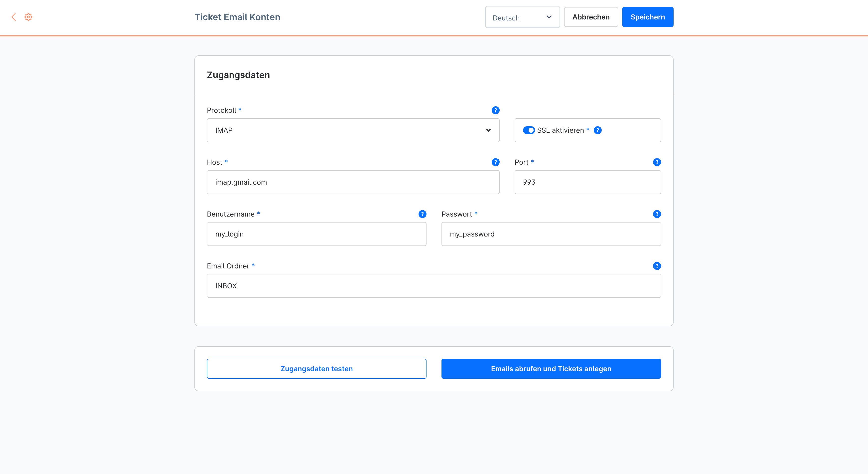Toggle the SSL aktivieren switch
Image resolution: width=868 pixels, height=474 pixels.
529,130
